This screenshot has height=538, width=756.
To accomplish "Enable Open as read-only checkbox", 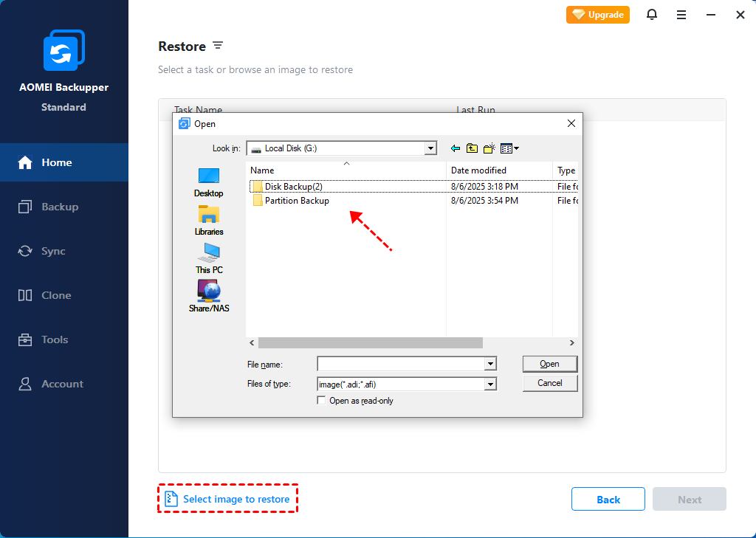I will 321,401.
